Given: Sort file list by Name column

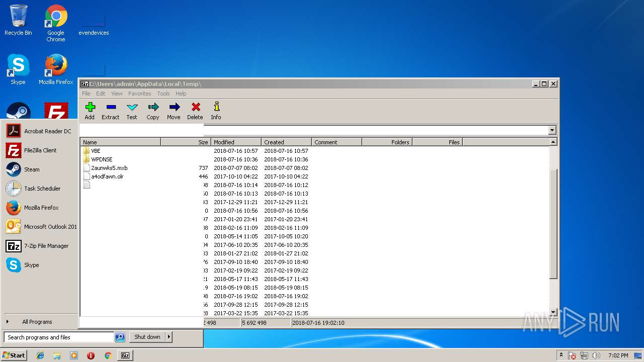Looking at the screenshot, I should point(120,142).
